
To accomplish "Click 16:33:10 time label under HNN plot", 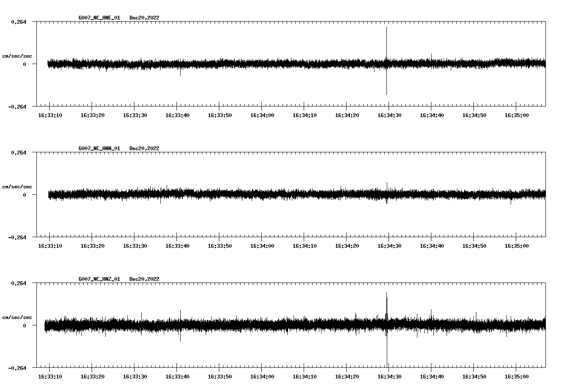I will pos(50,246).
